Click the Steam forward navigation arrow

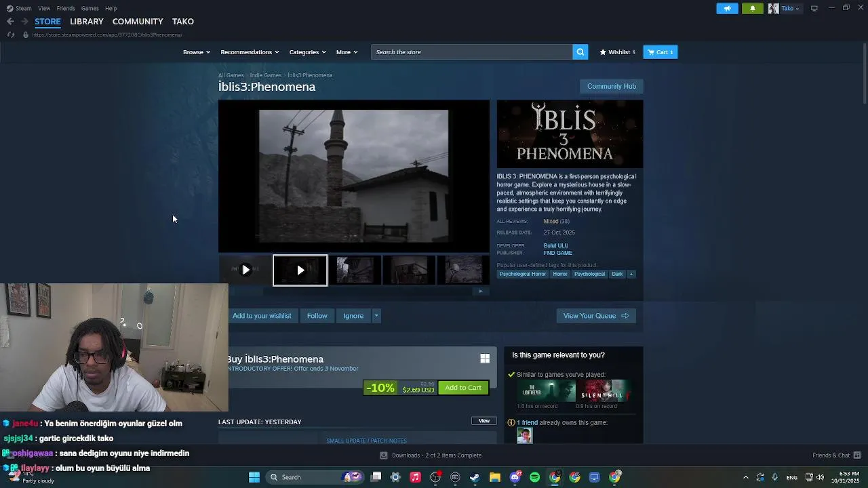point(25,22)
